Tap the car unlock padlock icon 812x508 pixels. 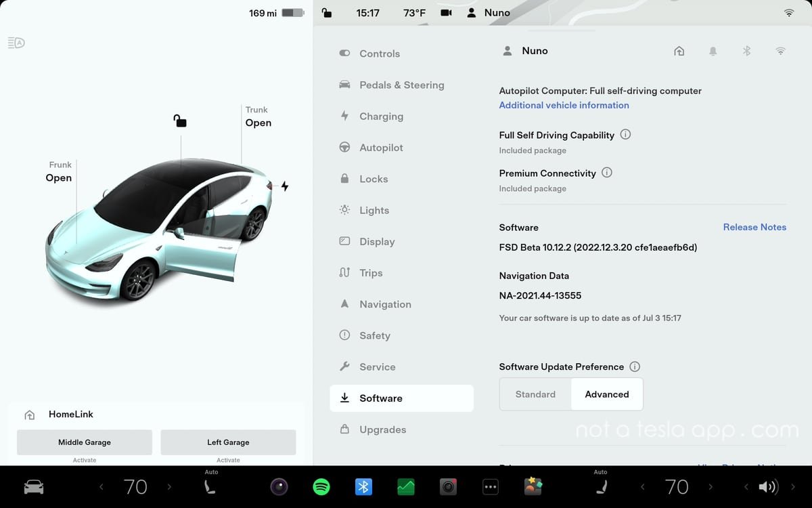coord(179,121)
